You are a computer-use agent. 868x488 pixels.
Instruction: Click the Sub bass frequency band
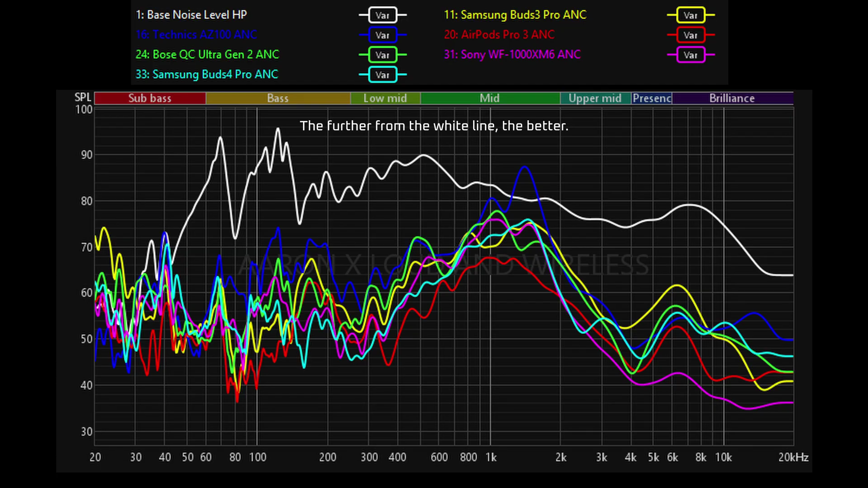coord(150,98)
